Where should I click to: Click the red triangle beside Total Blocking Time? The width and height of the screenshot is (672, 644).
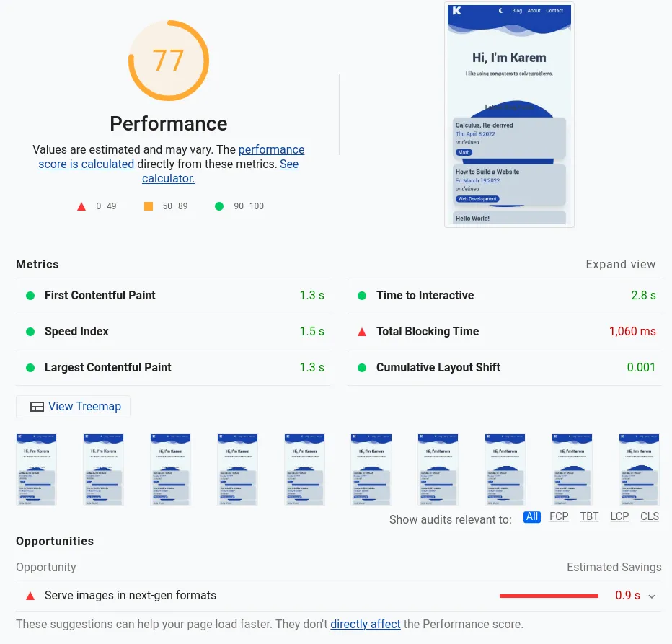(x=362, y=332)
